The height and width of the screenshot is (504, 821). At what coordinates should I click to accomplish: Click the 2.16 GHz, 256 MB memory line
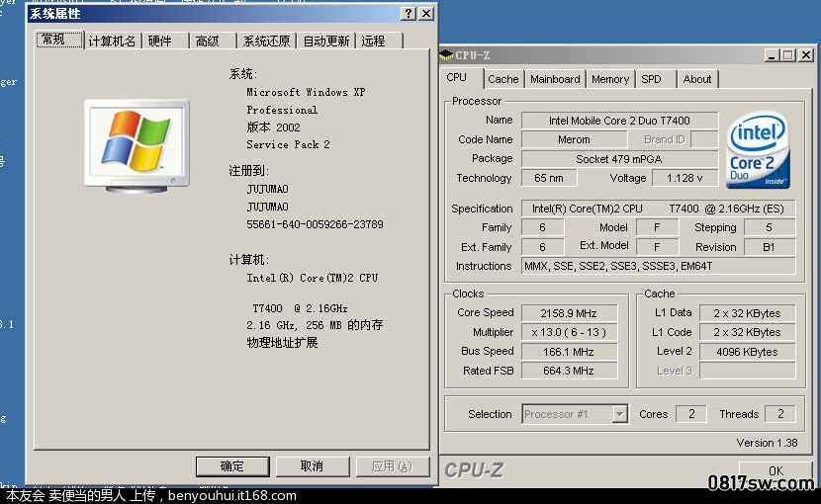point(315,325)
